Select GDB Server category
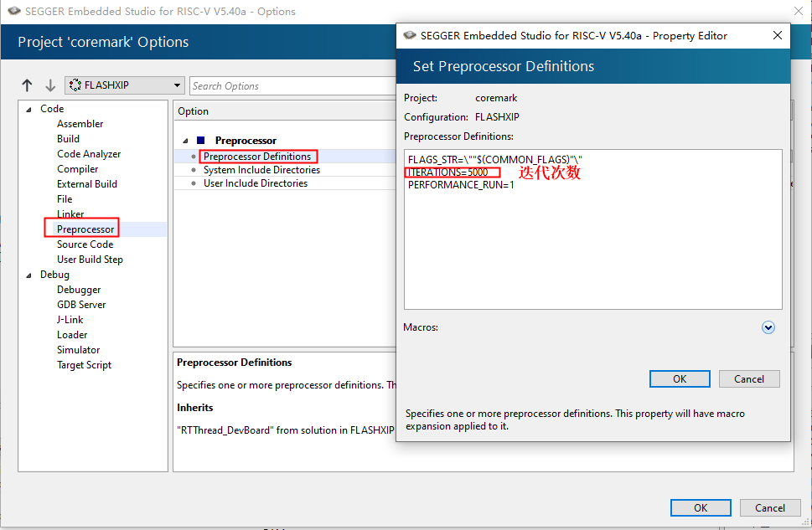 (x=81, y=304)
